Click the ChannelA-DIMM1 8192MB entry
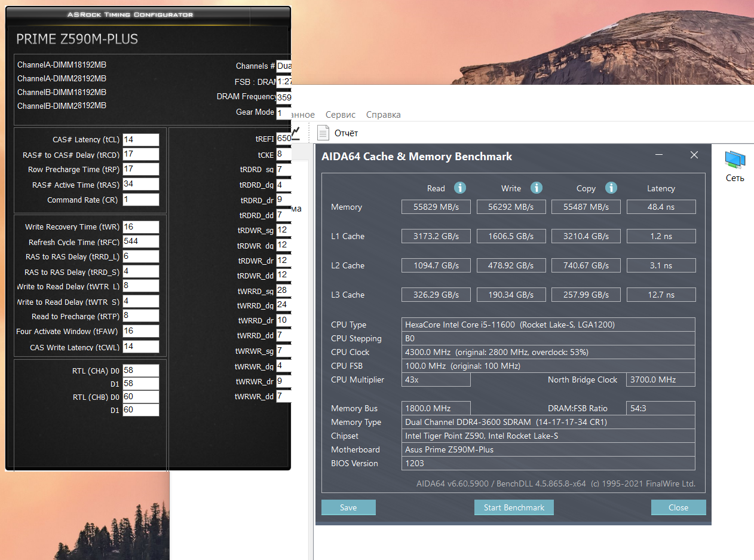754x560 pixels. coord(62,65)
